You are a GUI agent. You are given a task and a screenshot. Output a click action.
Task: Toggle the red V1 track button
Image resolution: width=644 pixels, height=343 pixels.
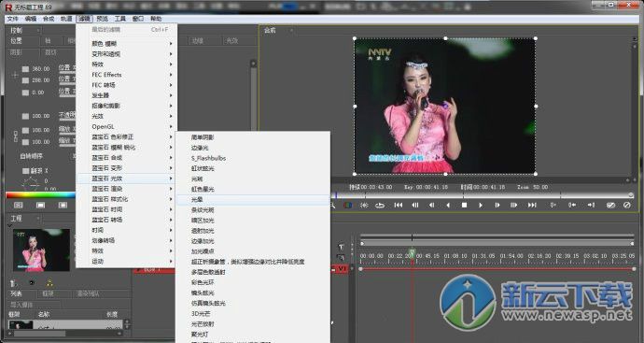coord(343,269)
